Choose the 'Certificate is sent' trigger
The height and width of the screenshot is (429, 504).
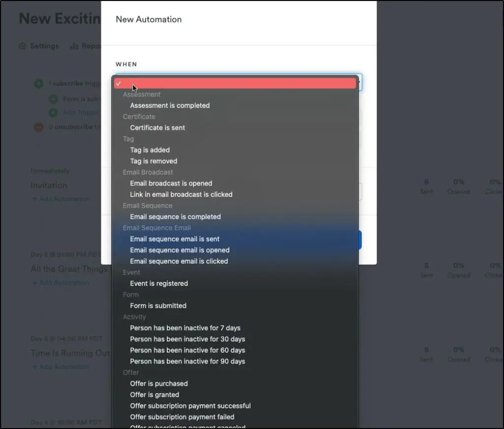click(x=157, y=127)
